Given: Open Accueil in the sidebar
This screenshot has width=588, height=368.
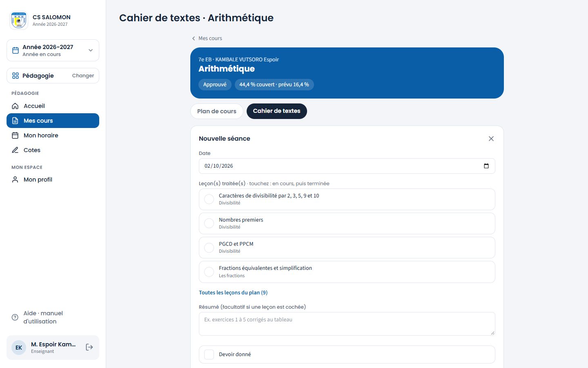Looking at the screenshot, I should point(53,106).
